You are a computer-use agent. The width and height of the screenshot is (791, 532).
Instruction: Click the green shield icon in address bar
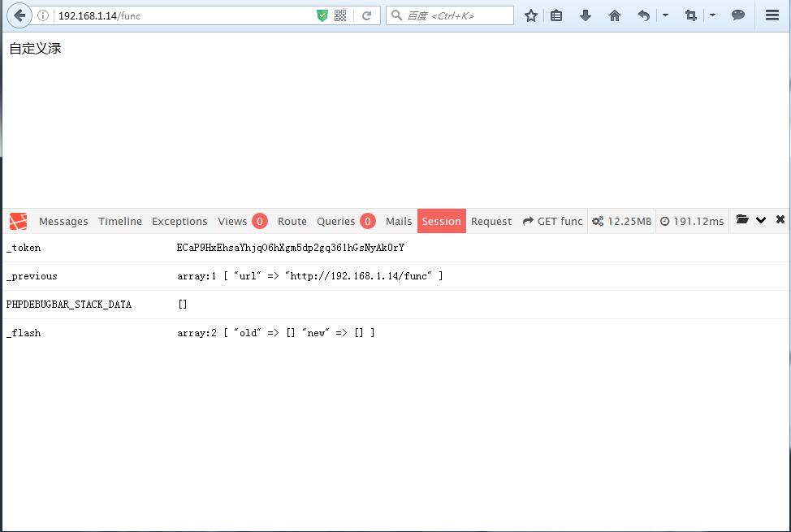point(323,15)
